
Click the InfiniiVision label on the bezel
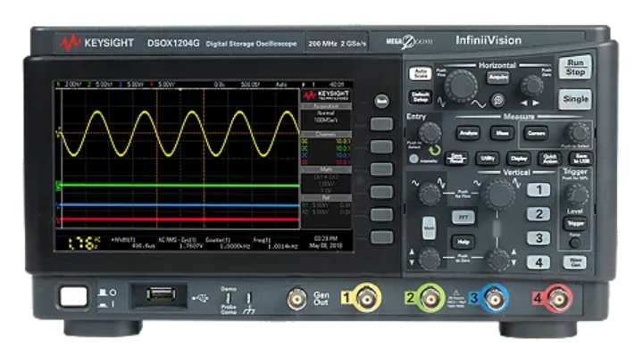[489, 40]
